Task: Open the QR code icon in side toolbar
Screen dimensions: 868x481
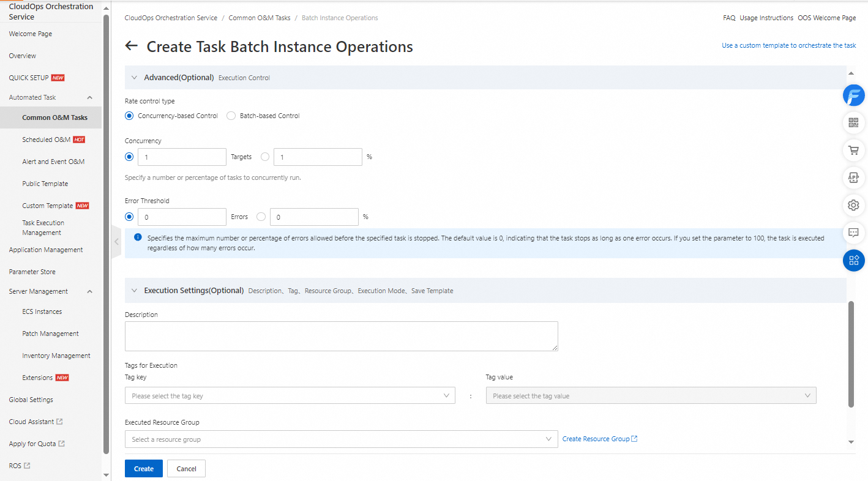Action: coord(854,122)
